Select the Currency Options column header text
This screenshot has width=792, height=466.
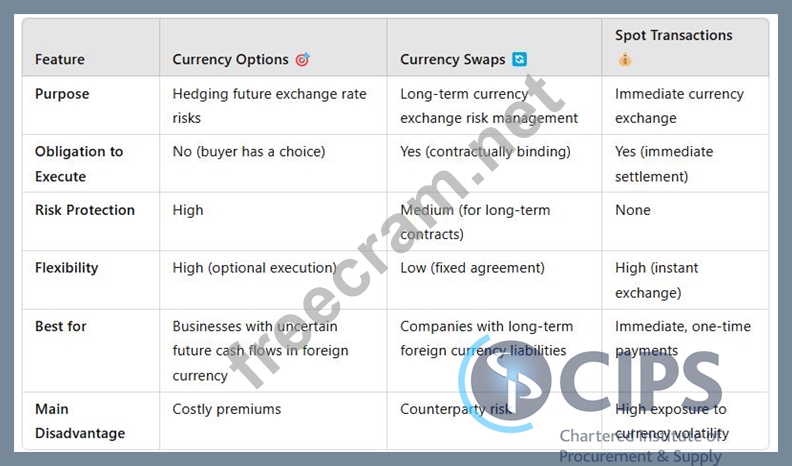point(230,60)
